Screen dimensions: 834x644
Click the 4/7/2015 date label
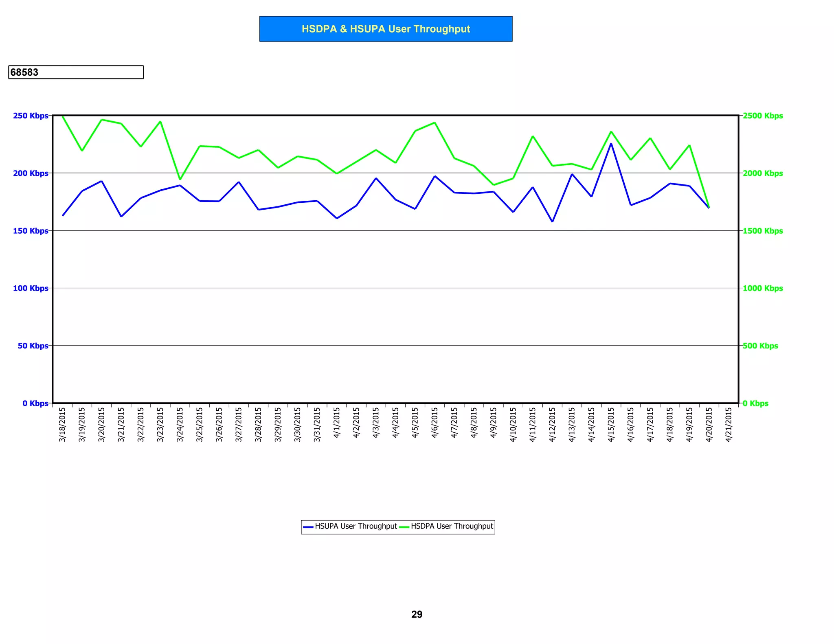tap(454, 423)
